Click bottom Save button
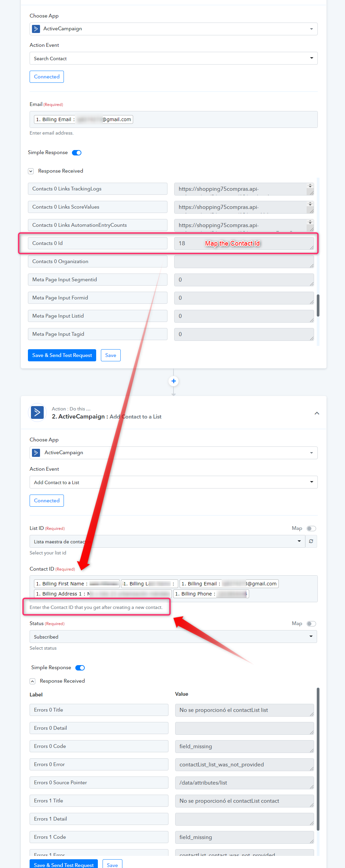The height and width of the screenshot is (868, 345). tap(112, 864)
